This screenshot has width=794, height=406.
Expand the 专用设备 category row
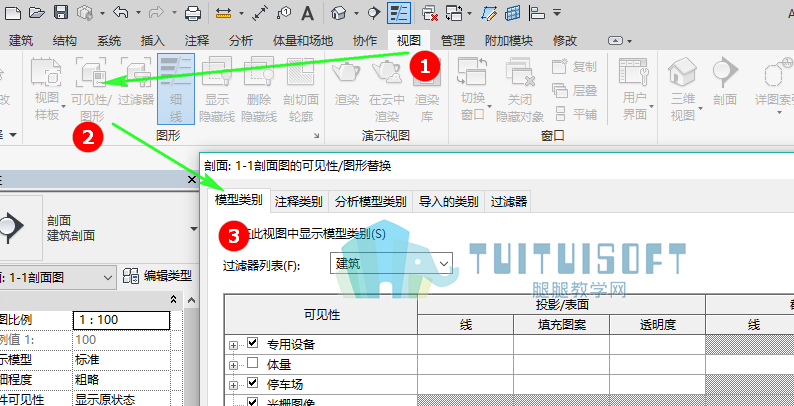(x=233, y=345)
